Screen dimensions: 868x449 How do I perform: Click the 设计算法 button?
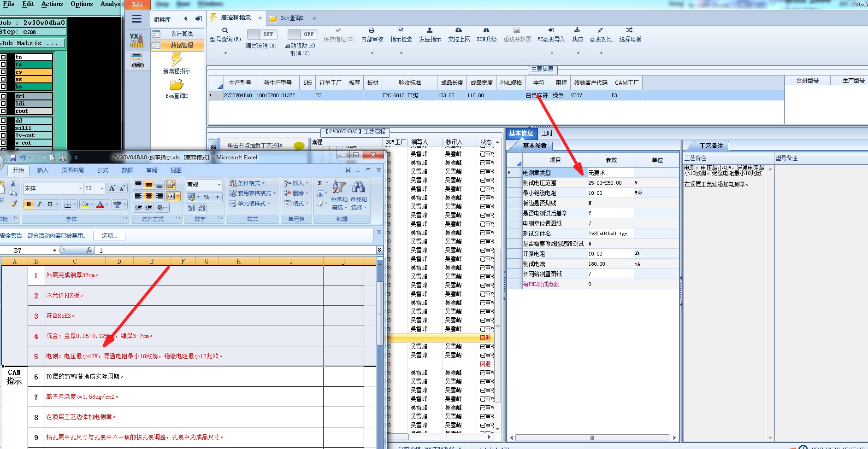(177, 34)
